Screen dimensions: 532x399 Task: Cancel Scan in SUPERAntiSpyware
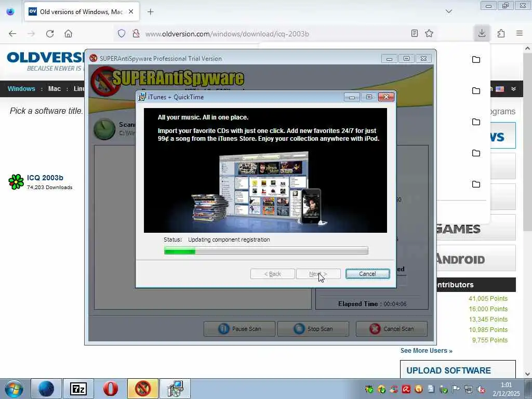click(392, 329)
